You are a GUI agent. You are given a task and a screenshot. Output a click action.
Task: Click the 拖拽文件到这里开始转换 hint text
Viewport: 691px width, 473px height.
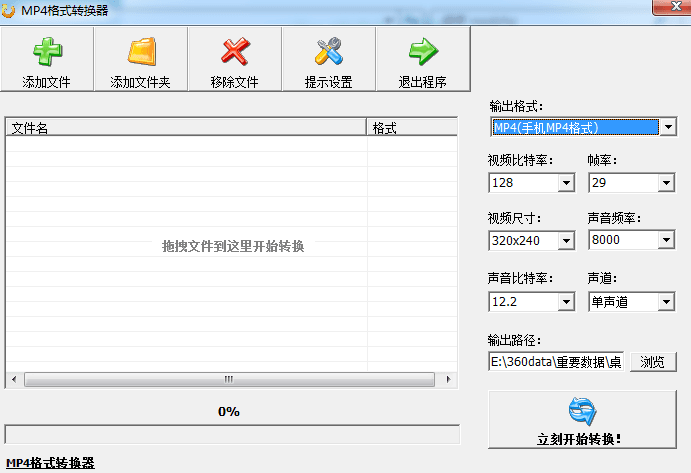(x=233, y=246)
